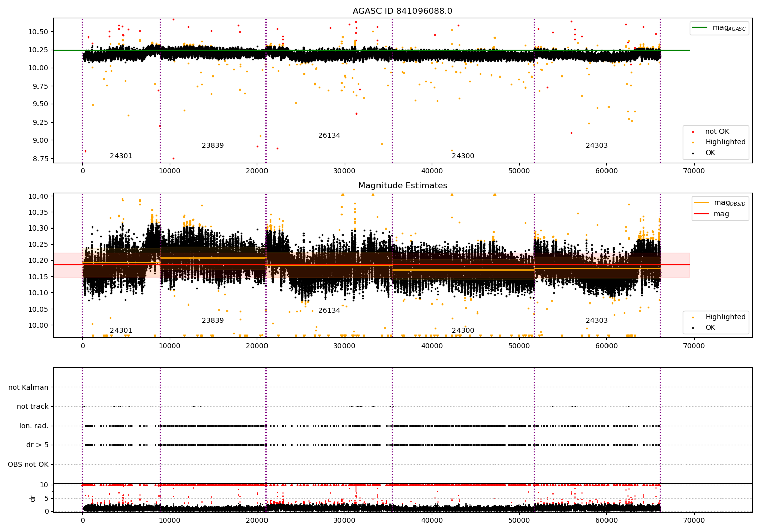The width and height of the screenshot is (760, 532).
Task: Click the title 'AGASC ID 841096088.0'
Action: pyautogui.click(x=403, y=11)
